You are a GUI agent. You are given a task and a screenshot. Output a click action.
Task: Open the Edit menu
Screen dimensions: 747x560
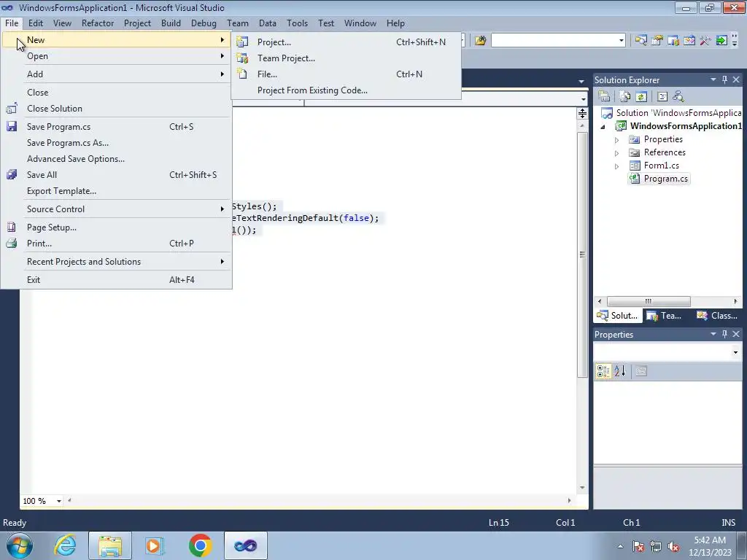pos(35,23)
